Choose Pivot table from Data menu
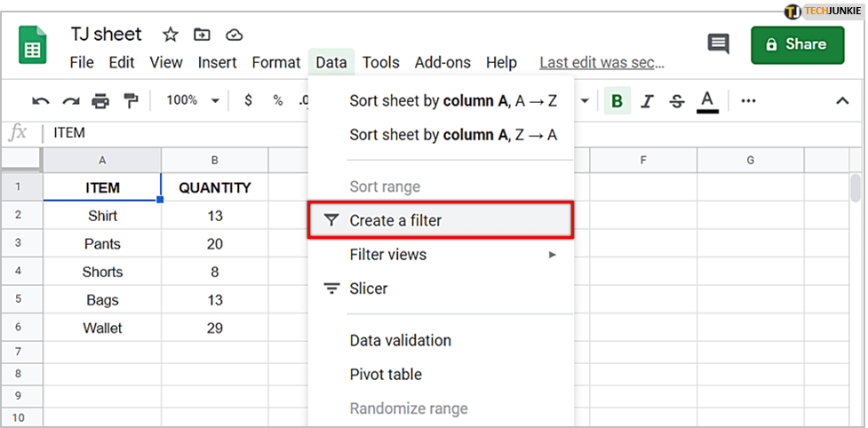Viewport: 868px width, 428px height. 386,375
